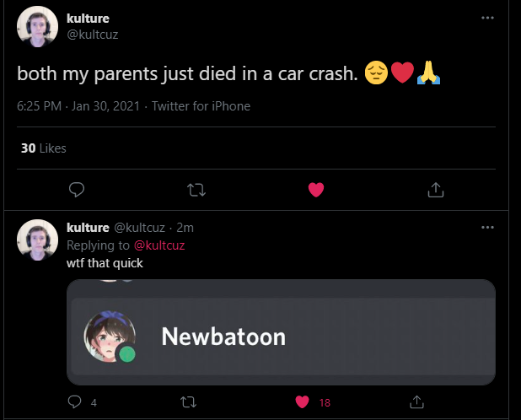Expand the attached Newbatoon screenshot image
Screen dimensions: 521x420
pyautogui.click(x=281, y=331)
